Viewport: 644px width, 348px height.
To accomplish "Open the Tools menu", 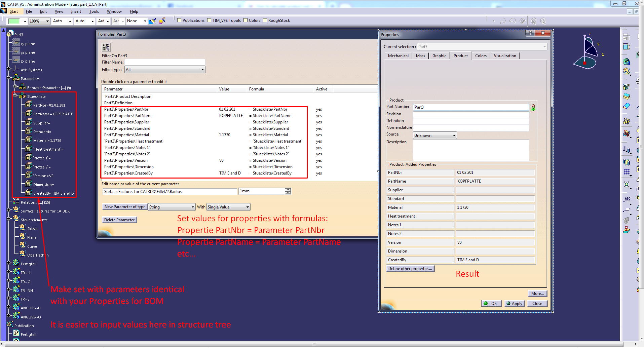I will click(94, 11).
